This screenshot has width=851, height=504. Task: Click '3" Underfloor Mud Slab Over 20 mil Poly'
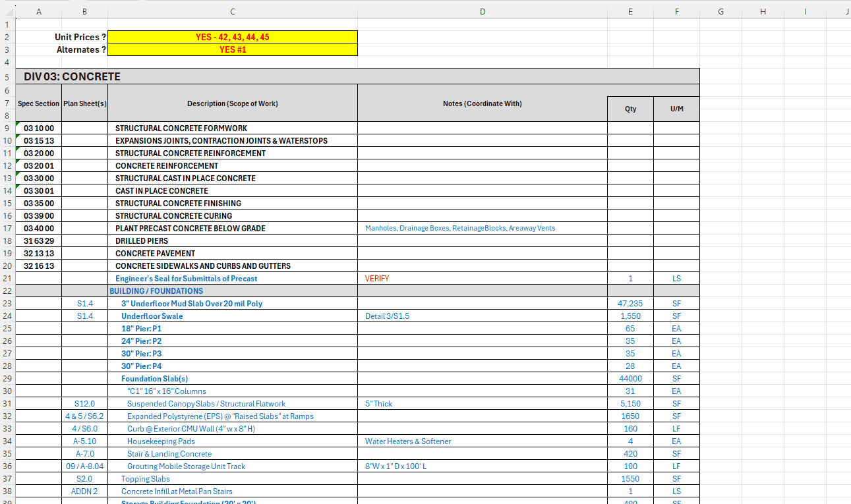(233, 303)
